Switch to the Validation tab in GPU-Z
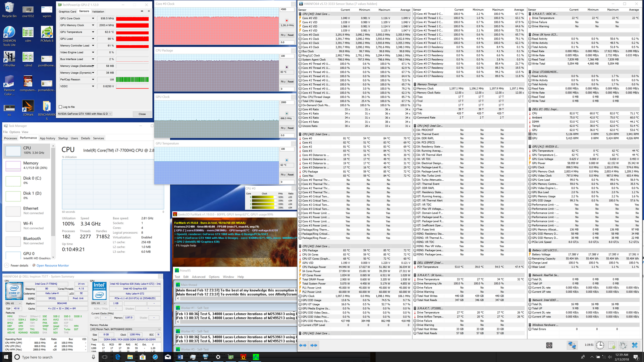This screenshot has width=644, height=362. pyautogui.click(x=98, y=11)
